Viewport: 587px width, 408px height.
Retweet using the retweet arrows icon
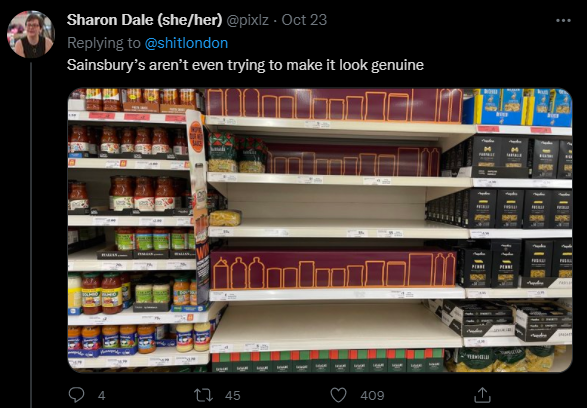point(203,395)
